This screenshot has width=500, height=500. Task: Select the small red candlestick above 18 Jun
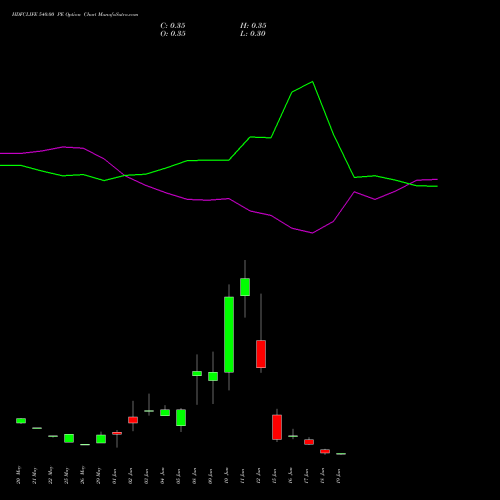[325, 451]
